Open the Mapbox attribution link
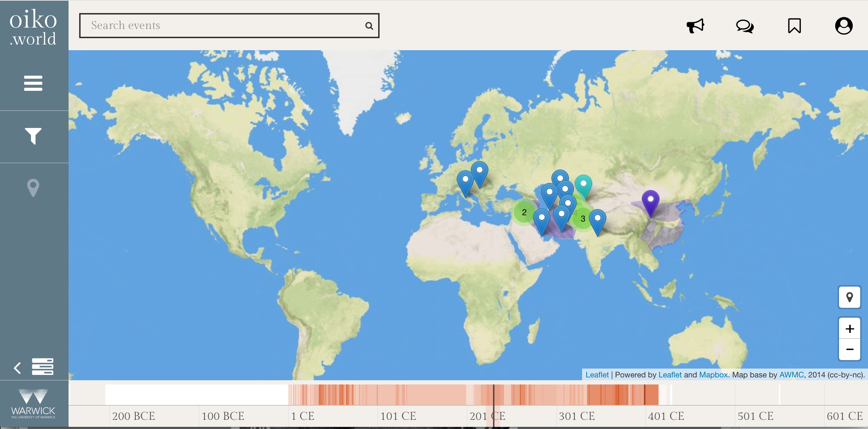The height and width of the screenshot is (429, 868). [x=713, y=375]
